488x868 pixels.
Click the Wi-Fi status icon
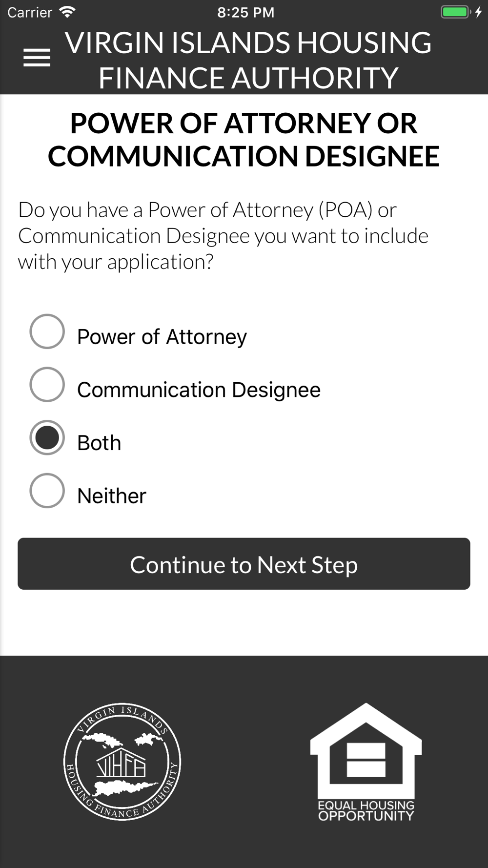point(67,12)
